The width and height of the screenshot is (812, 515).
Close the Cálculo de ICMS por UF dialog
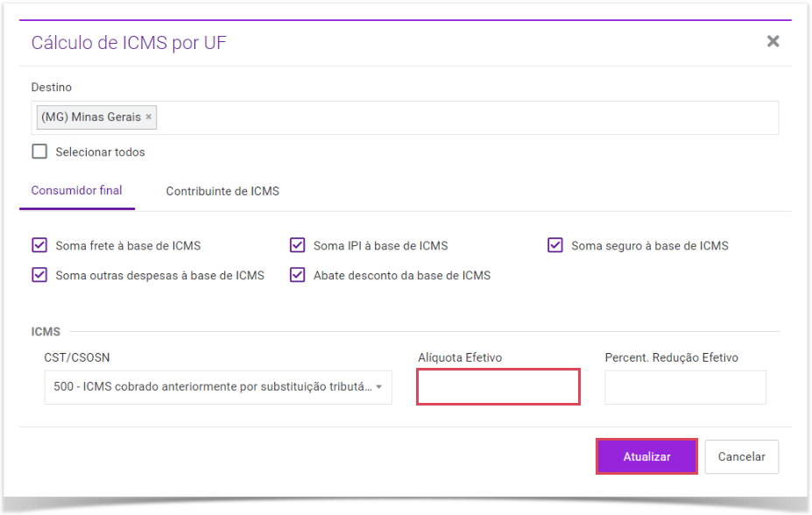point(773,41)
